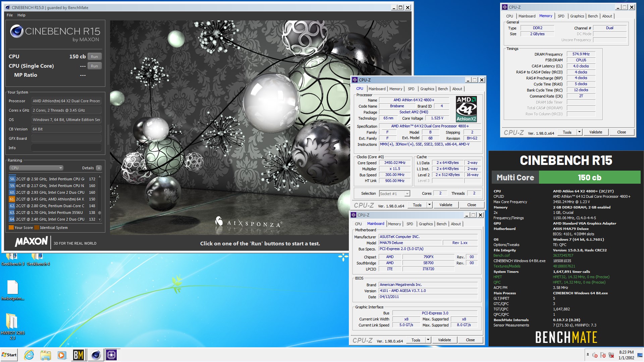
Task: Open the Geekbench 3 desktop shortcut
Action: [12, 259]
